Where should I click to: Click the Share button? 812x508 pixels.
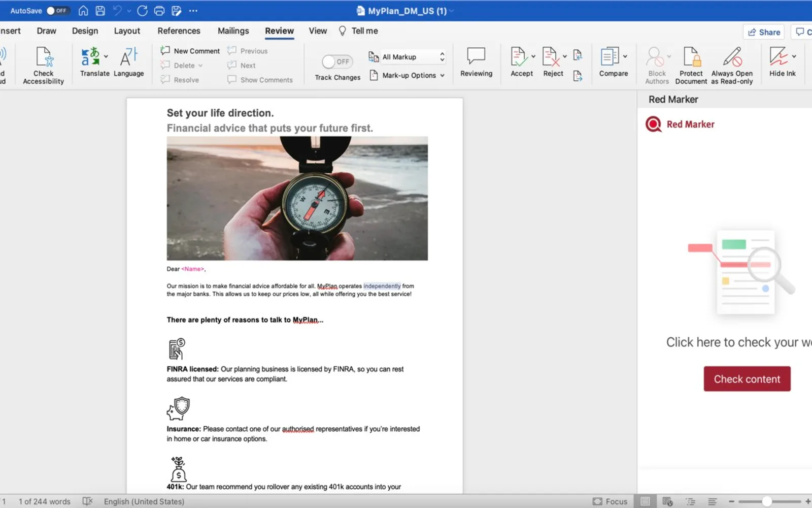[764, 32]
